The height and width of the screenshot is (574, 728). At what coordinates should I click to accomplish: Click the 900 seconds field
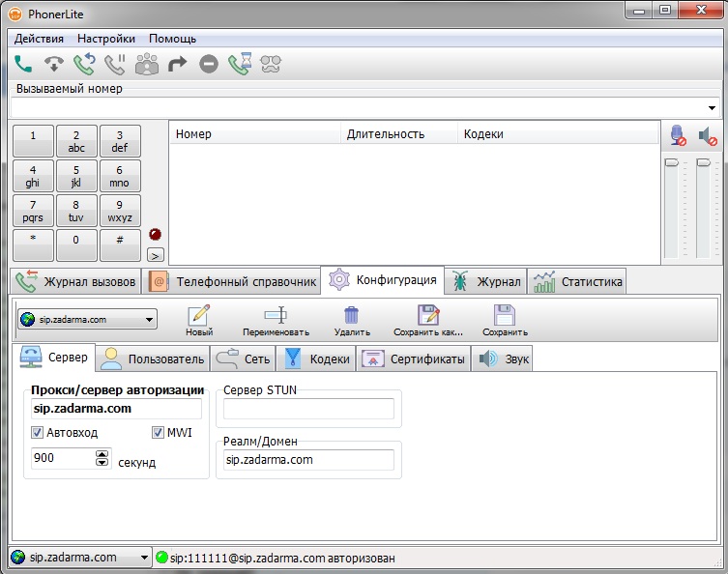[63, 458]
